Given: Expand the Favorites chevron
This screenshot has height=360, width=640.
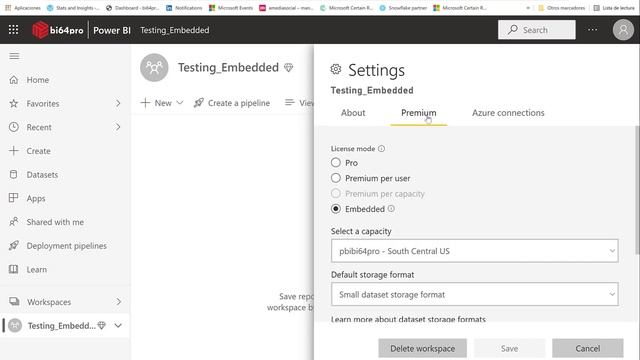Looking at the screenshot, I should point(118,103).
